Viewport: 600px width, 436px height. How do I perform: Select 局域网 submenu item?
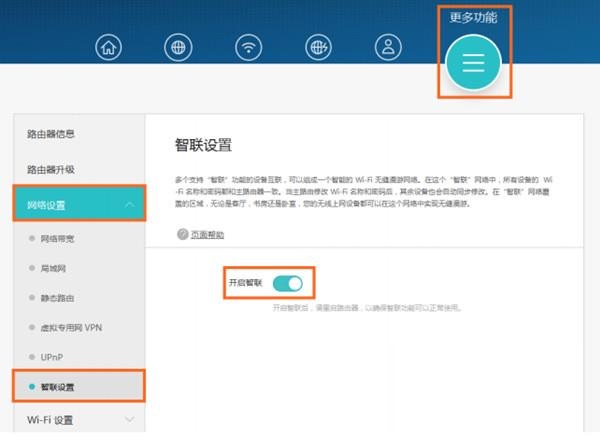coord(54,268)
